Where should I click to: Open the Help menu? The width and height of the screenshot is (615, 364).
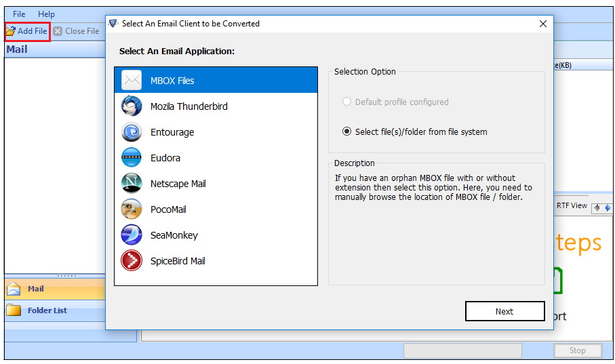(x=46, y=14)
